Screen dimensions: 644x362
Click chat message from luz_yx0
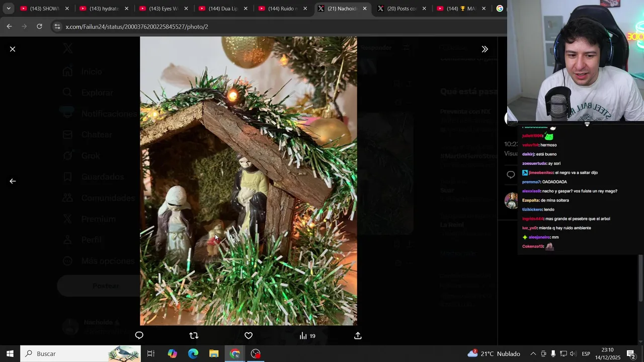click(x=556, y=228)
